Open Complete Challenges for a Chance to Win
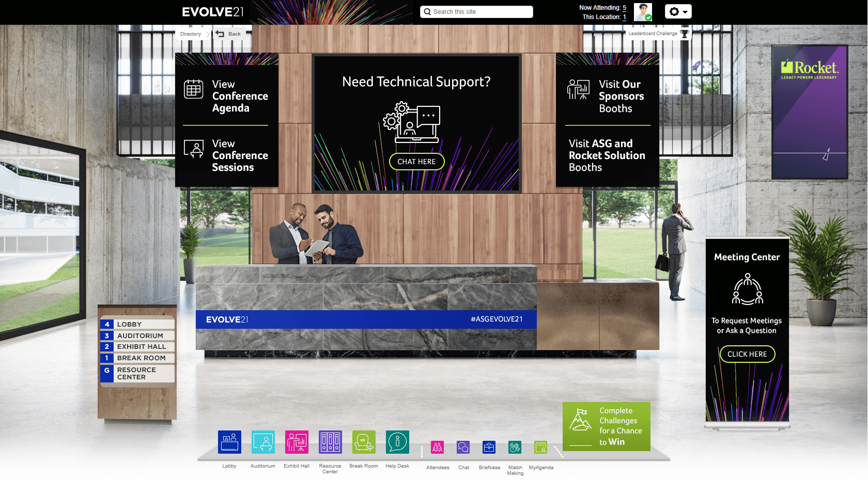 pos(607,426)
